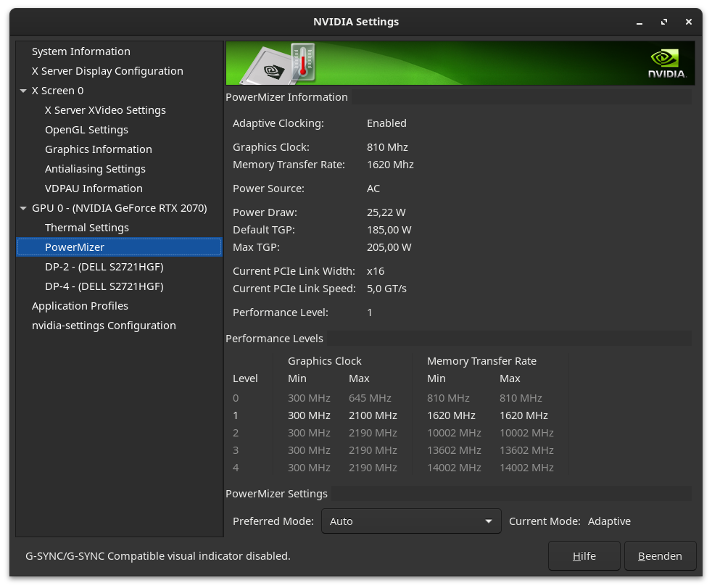Open nvidia-settings Configuration
Viewport: 712px width, 588px height.
[x=104, y=326]
